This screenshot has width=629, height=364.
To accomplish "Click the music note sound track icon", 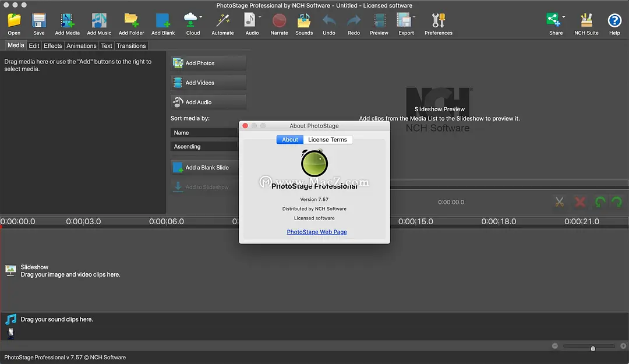I will click(x=11, y=320).
